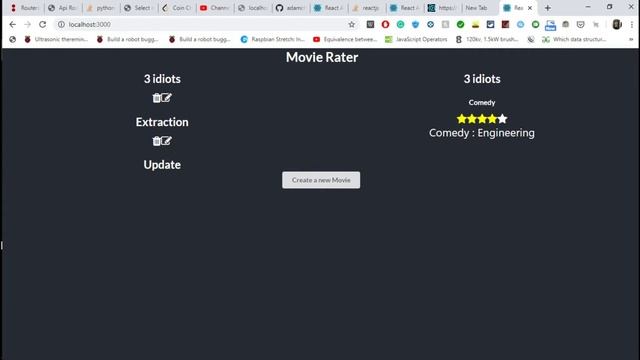
Task: Open Ultrasonic theremin bookmark
Action: pyautogui.click(x=56, y=39)
